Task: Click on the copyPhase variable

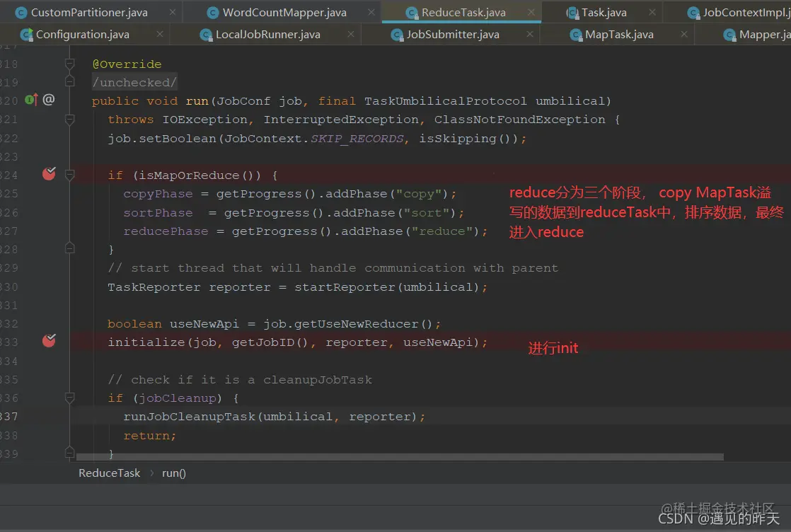Action: (158, 194)
